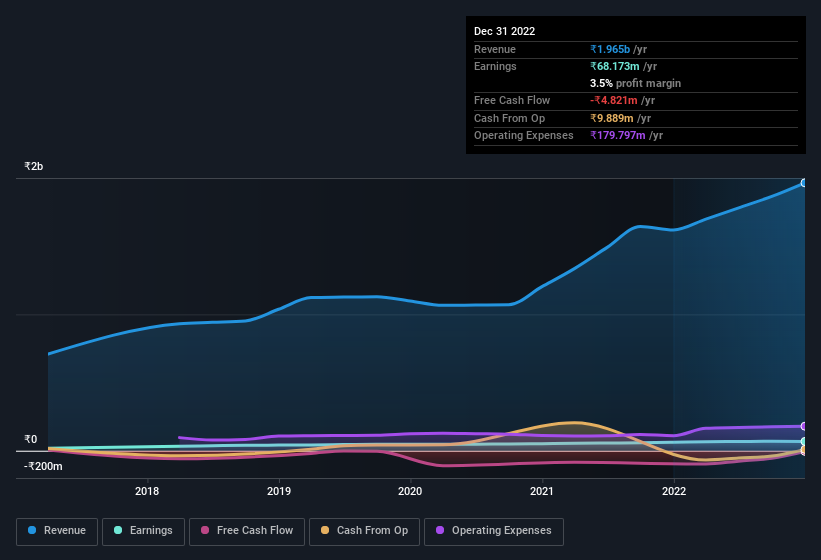Click the ₹179.797m operating expenses value
Viewport: 821px width, 560px height.
tap(618, 135)
